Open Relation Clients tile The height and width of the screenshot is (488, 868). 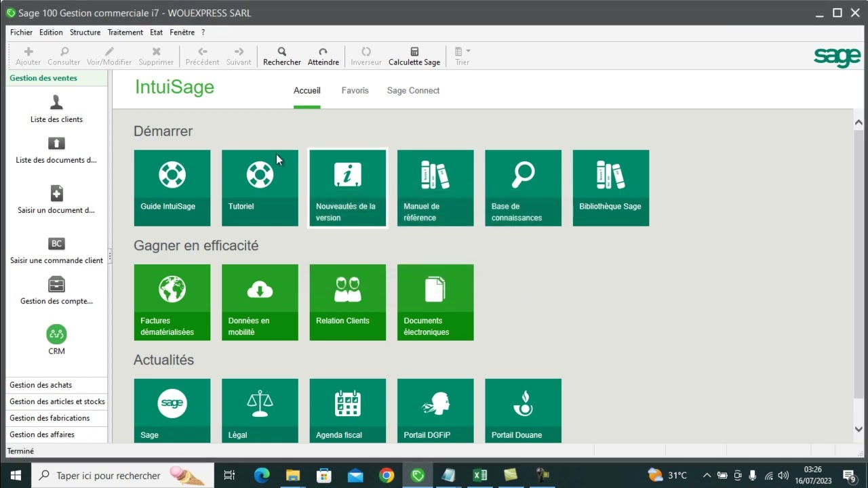coord(348,302)
